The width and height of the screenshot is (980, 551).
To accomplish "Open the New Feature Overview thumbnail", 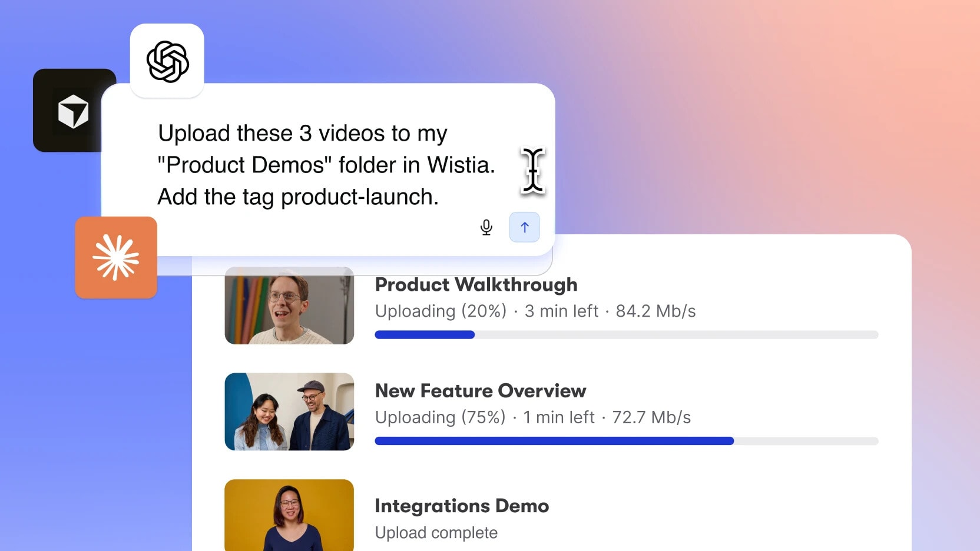I will (289, 411).
